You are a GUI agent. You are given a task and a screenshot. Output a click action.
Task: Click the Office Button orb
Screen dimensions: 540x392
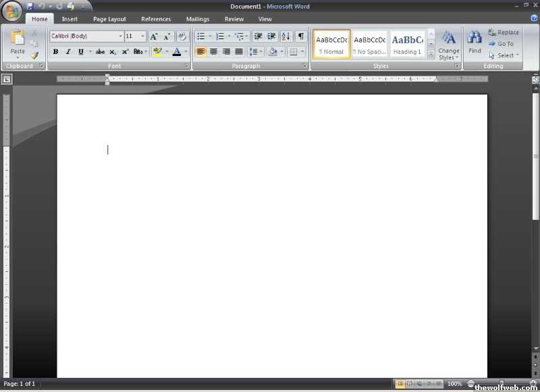click(13, 12)
